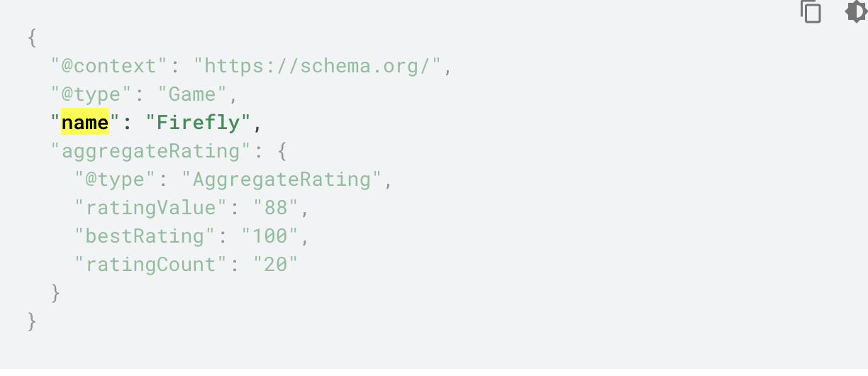The height and width of the screenshot is (376, 868).
Task: Click the highlighted name property
Action: coord(85,123)
